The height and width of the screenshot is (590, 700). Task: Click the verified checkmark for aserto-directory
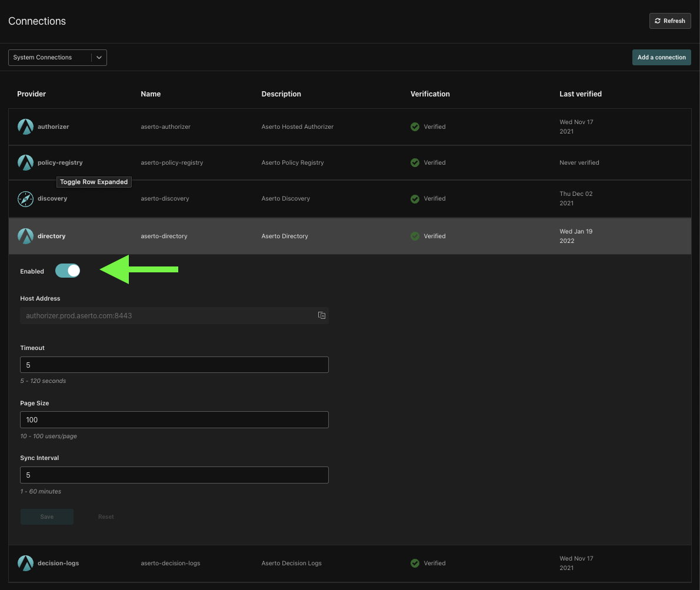(415, 236)
